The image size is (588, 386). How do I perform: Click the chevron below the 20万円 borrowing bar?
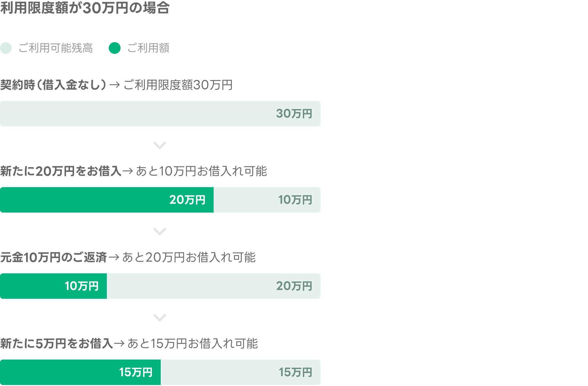tap(160, 231)
